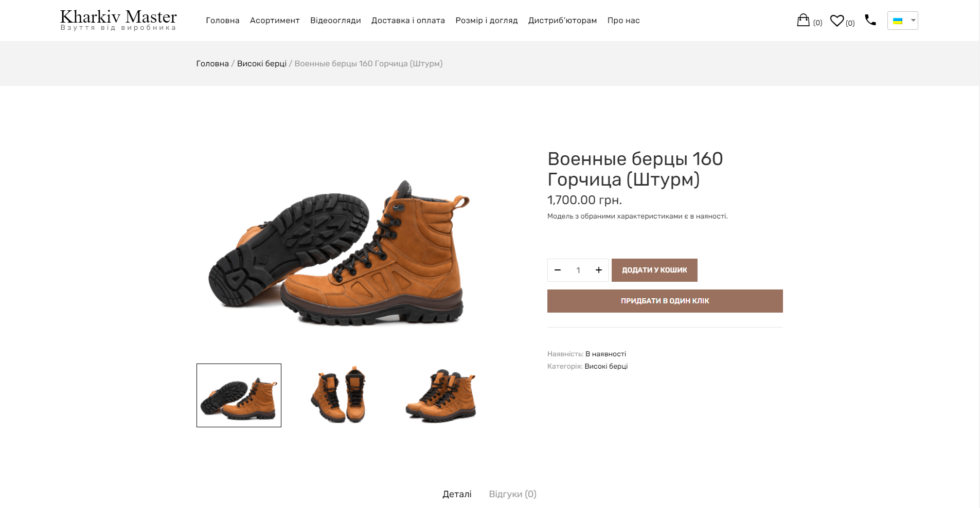This screenshot has width=980, height=508.
Task: Select the third boots thumbnail with the side pair view
Action: (441, 395)
